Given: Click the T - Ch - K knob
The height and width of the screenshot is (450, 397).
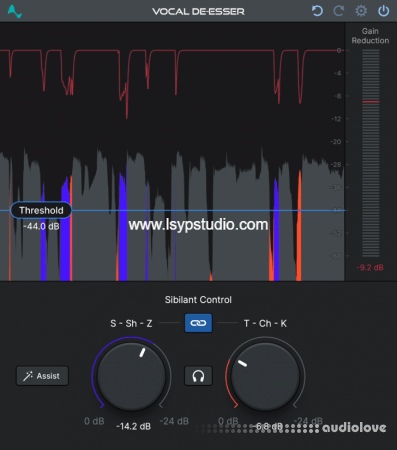Looking at the screenshot, I should click(x=265, y=376).
